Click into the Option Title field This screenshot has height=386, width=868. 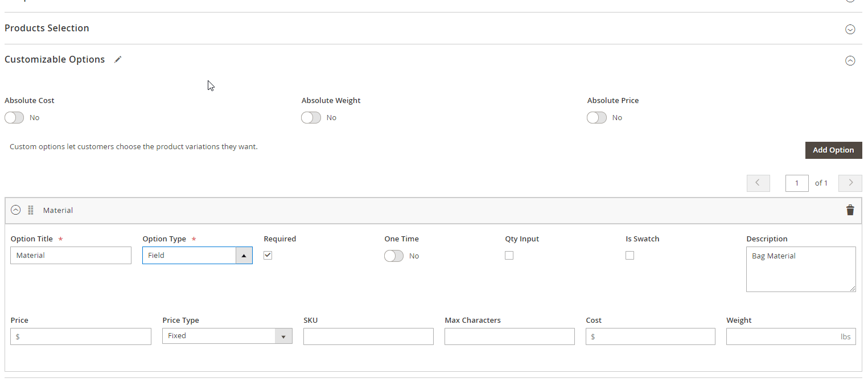[71, 256]
